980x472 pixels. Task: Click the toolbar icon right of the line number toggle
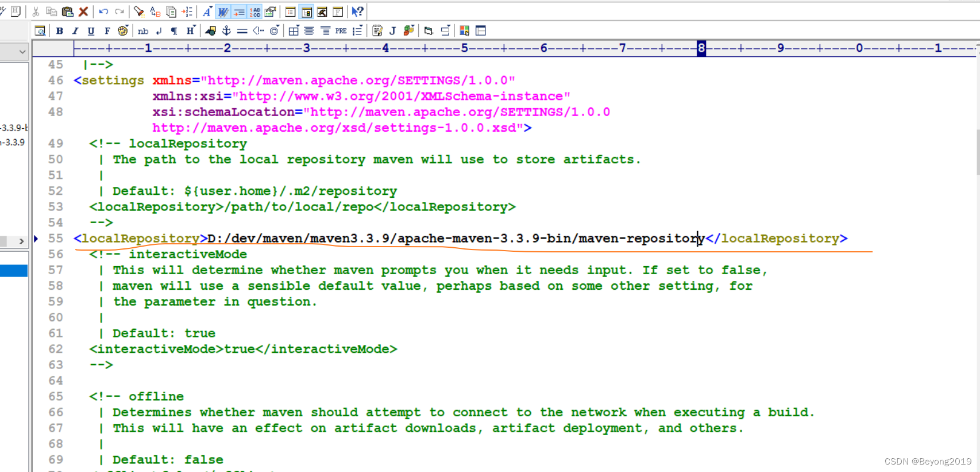tap(271, 11)
